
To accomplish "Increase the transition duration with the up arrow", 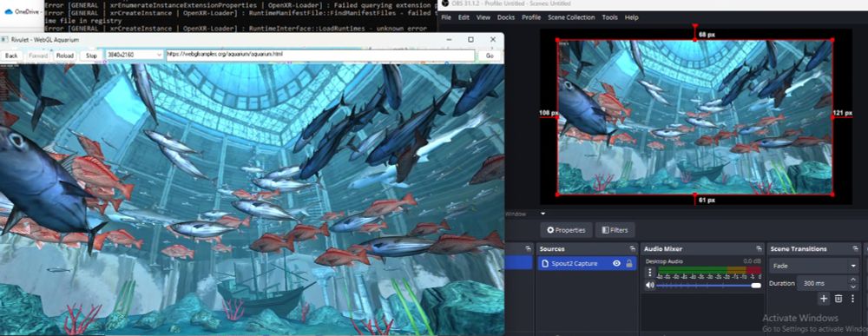I will (x=852, y=280).
